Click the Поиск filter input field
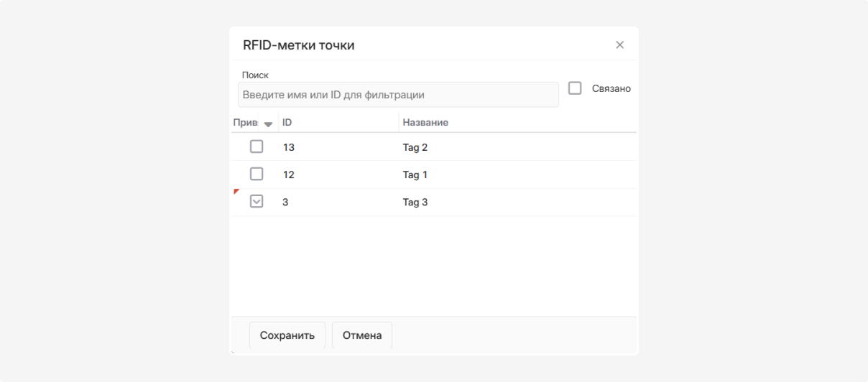The height and width of the screenshot is (382, 868). tap(398, 95)
